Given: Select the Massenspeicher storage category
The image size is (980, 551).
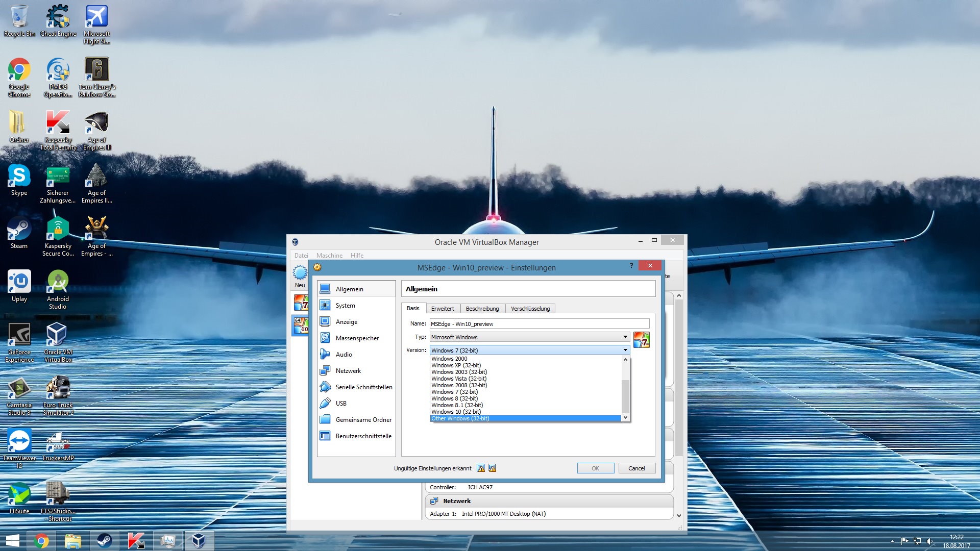Looking at the screenshot, I should point(357,338).
